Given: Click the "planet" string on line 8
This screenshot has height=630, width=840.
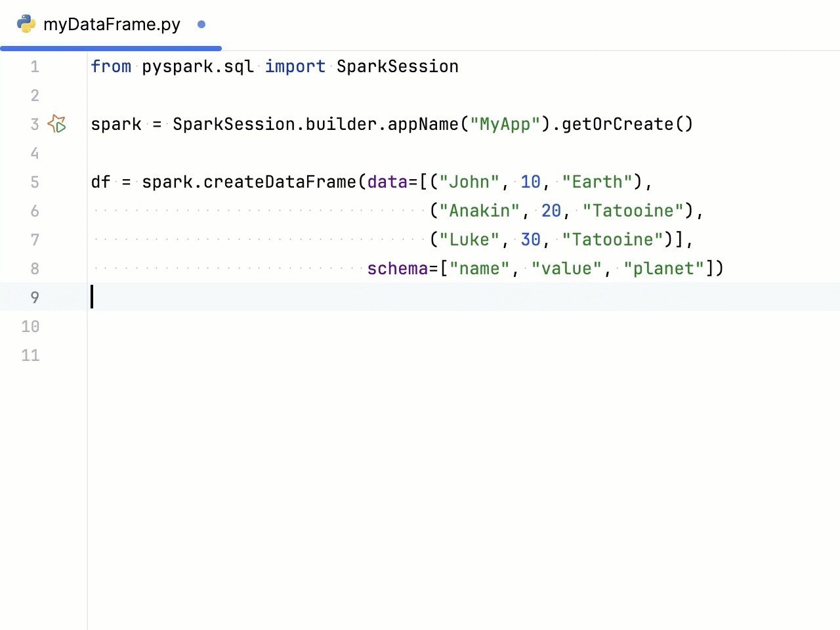Looking at the screenshot, I should click(664, 268).
